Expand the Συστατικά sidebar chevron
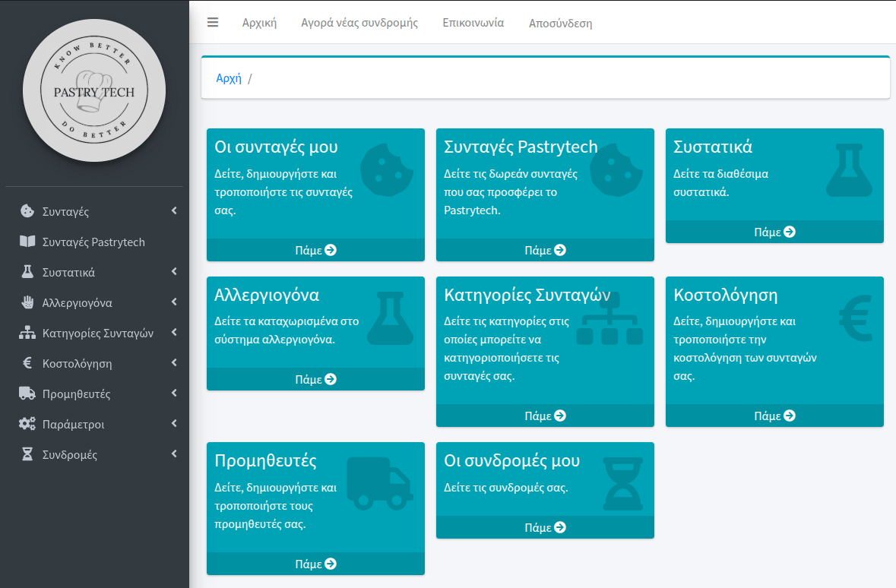The image size is (896, 588). coord(174,271)
